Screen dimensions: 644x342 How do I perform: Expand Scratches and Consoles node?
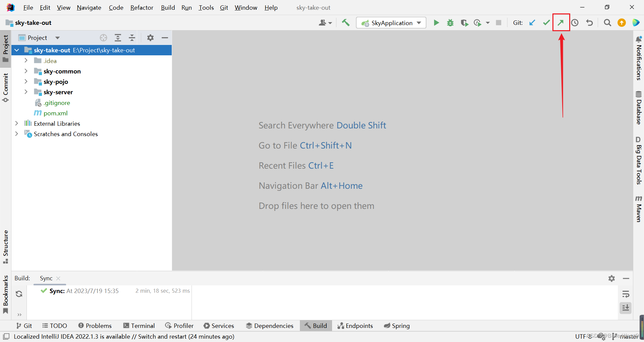[x=16, y=134]
